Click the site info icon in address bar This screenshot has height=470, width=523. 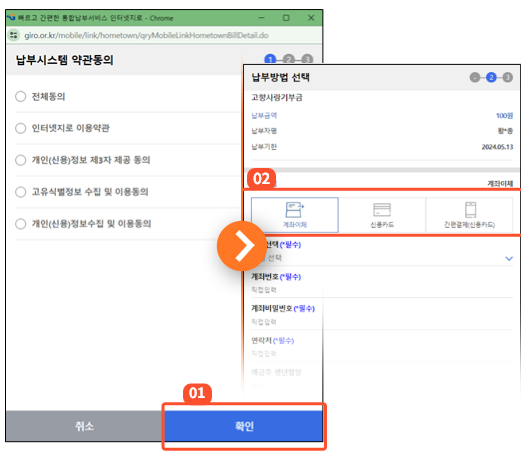click(x=14, y=35)
